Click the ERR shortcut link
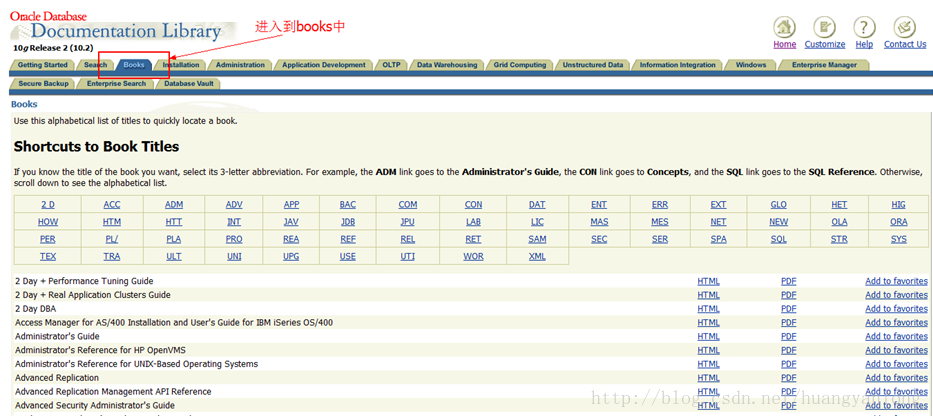This screenshot has height=418, width=933. (x=659, y=204)
